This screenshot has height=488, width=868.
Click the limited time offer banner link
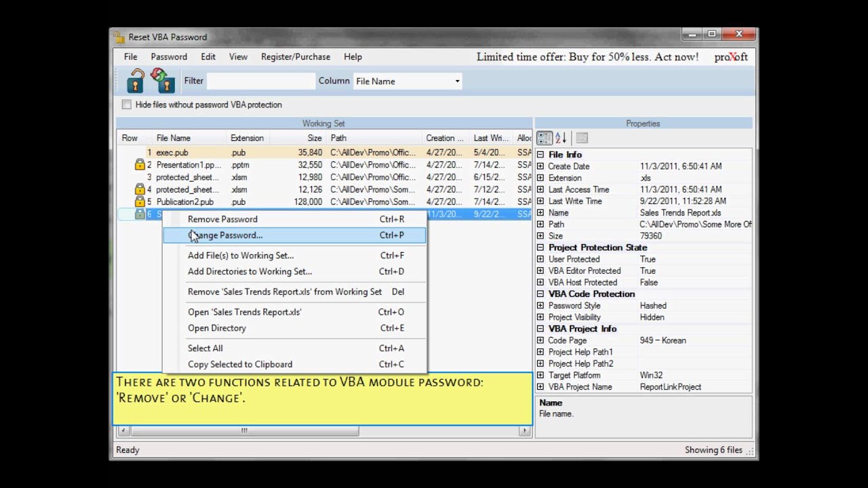(587, 57)
